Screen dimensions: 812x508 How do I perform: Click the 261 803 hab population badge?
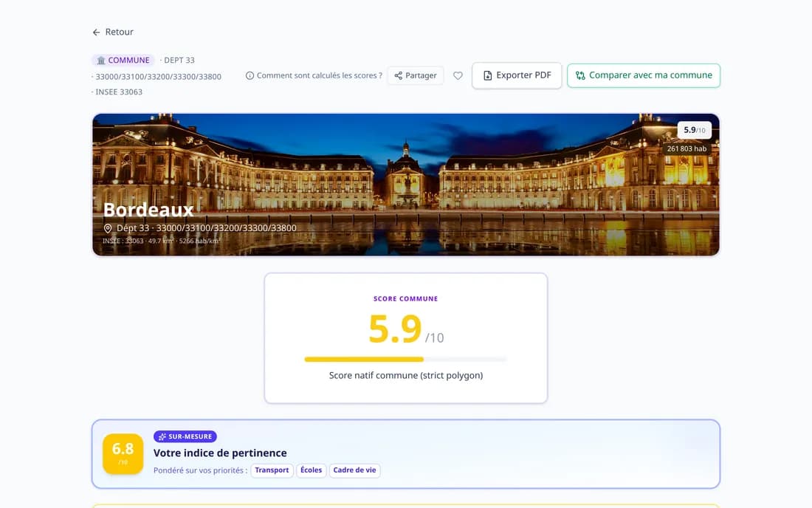(687, 148)
